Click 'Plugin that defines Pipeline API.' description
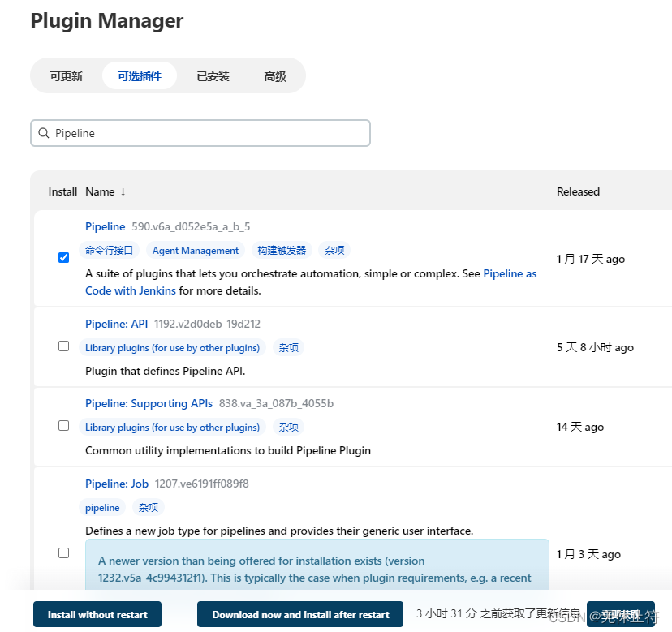672x632 pixels. tap(165, 371)
